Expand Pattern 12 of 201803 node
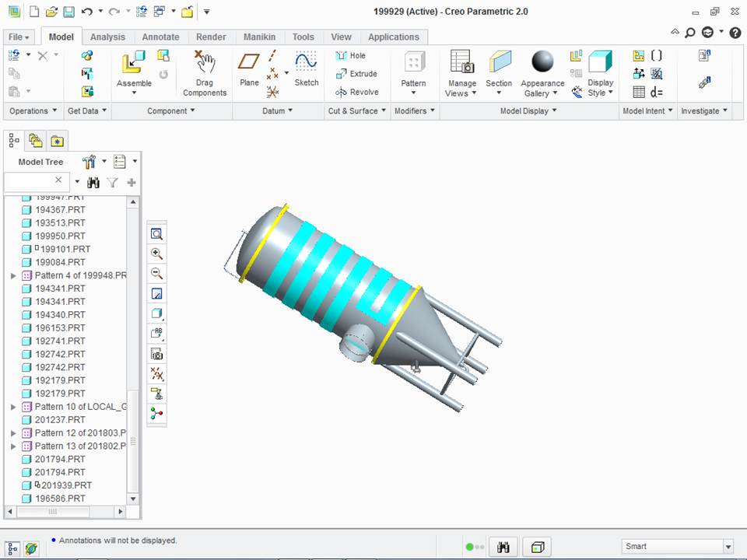 [x=13, y=433]
